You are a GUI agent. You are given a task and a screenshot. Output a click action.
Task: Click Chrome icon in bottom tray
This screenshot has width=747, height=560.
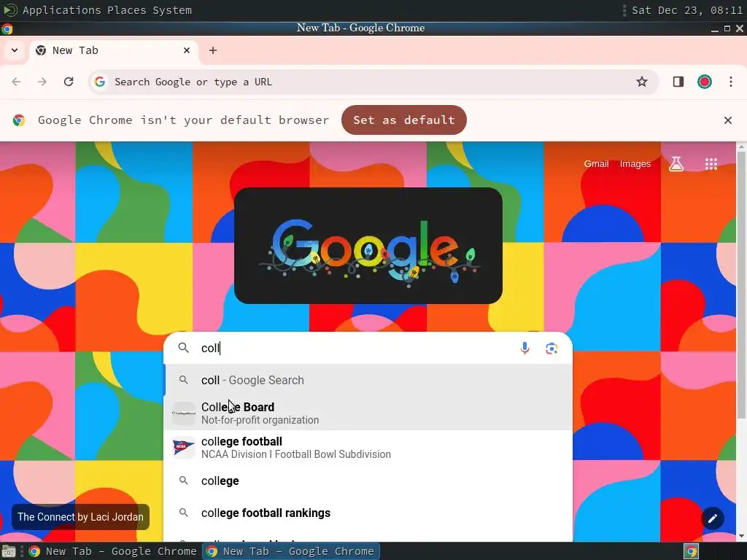click(x=692, y=551)
